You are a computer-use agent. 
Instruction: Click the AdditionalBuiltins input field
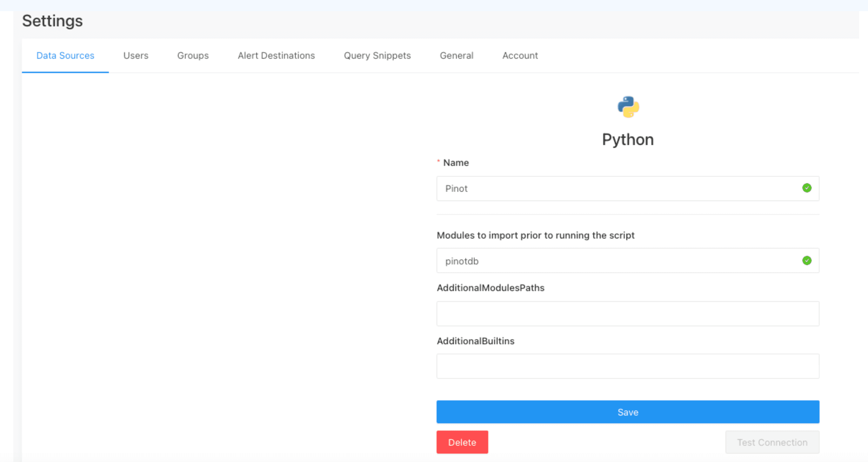628,366
